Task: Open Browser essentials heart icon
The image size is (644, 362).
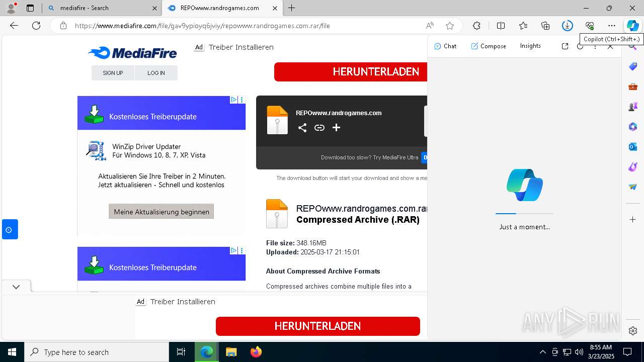Action: tap(590, 26)
